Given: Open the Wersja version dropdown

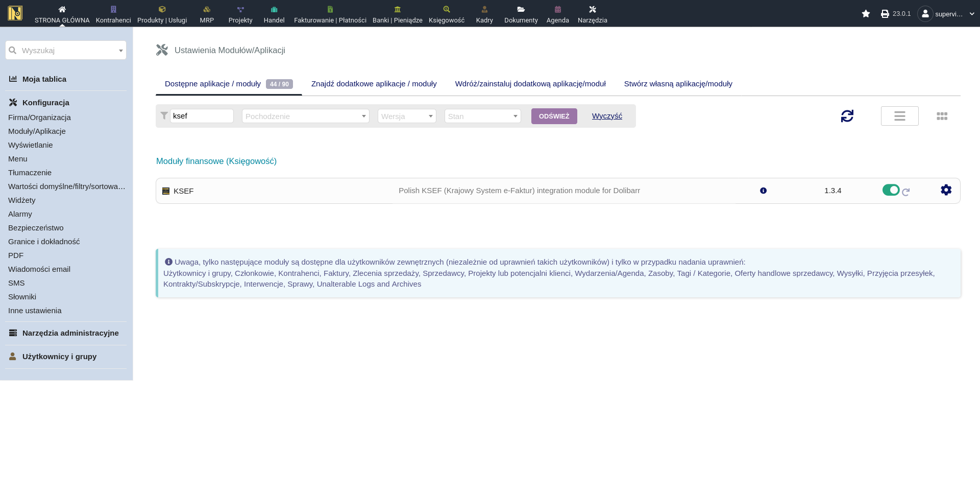Looking at the screenshot, I should [407, 116].
